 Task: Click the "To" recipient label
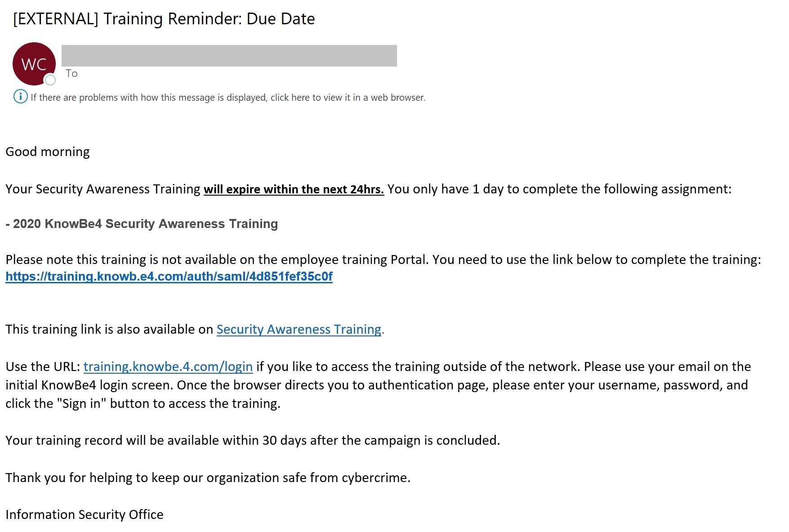[71, 73]
